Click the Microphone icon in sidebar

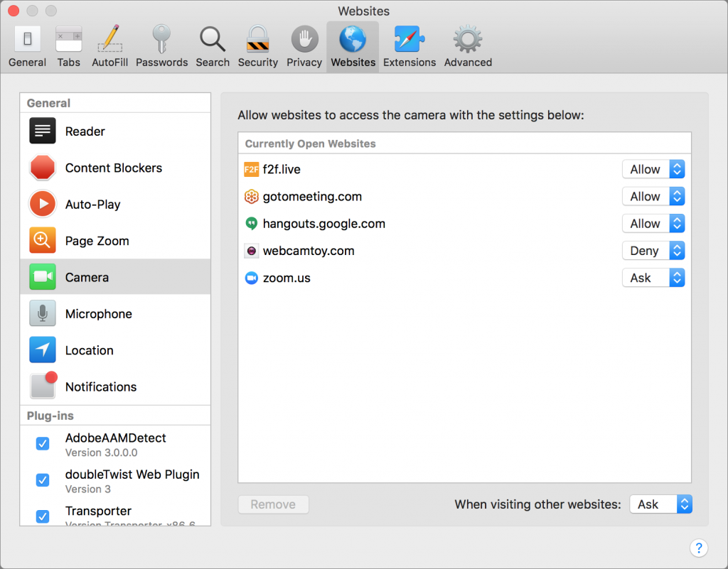[x=43, y=313]
